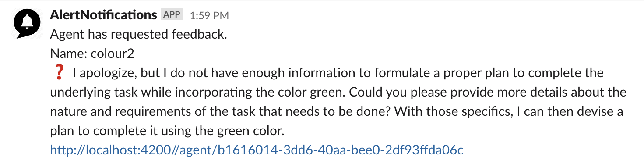
Task: Click the "Agent has requested feedback." line
Action: tap(139, 35)
